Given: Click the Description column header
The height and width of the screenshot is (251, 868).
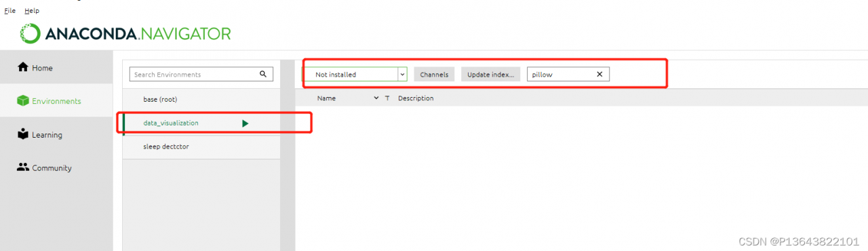Looking at the screenshot, I should [416, 98].
